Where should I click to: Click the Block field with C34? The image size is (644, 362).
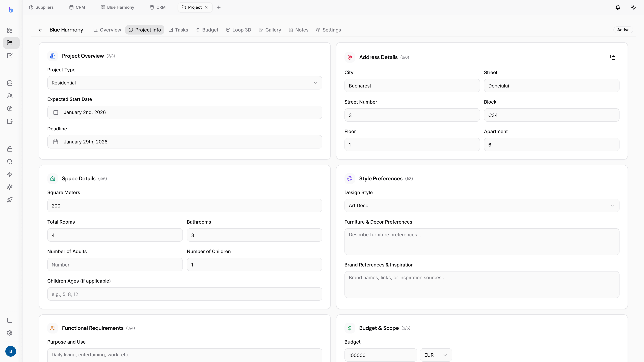(x=551, y=115)
